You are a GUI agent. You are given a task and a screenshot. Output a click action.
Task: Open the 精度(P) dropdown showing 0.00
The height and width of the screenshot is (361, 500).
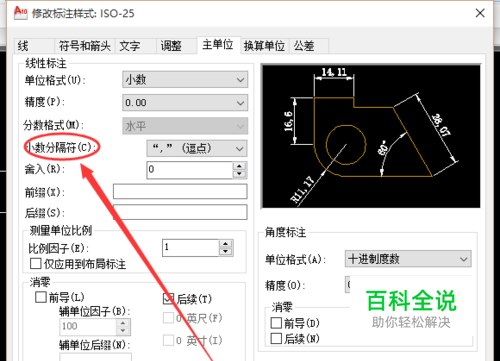[x=185, y=103]
